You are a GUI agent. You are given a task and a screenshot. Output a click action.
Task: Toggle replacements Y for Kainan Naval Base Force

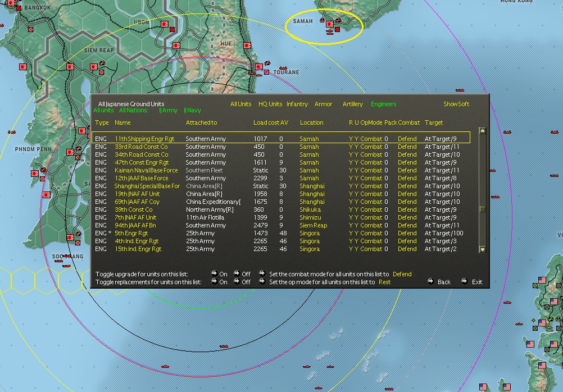point(351,170)
